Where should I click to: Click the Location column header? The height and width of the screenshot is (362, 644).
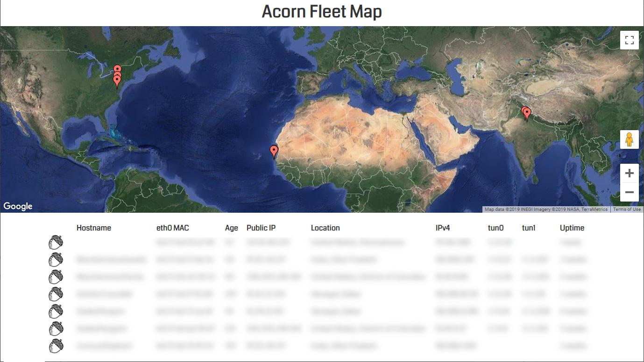point(326,228)
